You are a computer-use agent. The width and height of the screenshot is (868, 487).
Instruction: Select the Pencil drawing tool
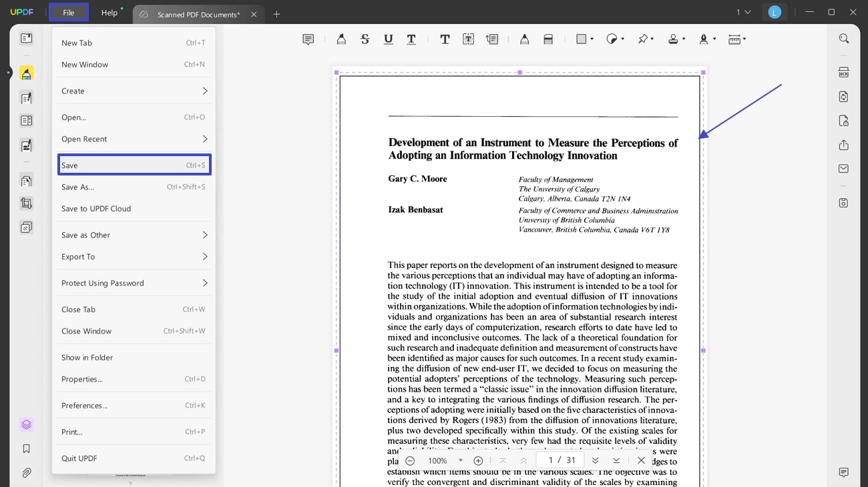524,39
